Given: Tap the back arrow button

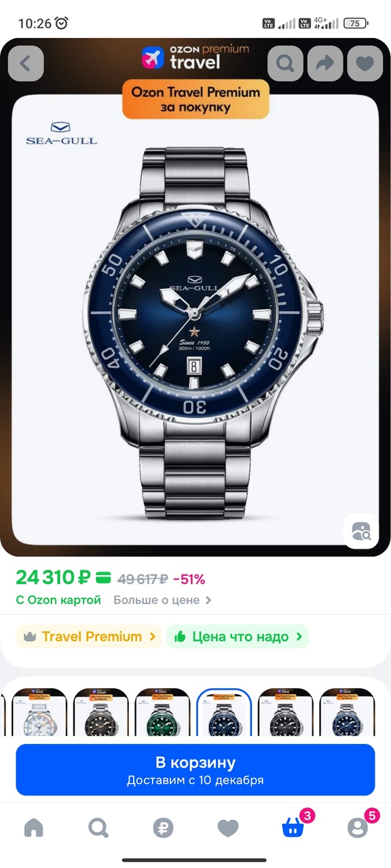Looking at the screenshot, I should point(26,64).
